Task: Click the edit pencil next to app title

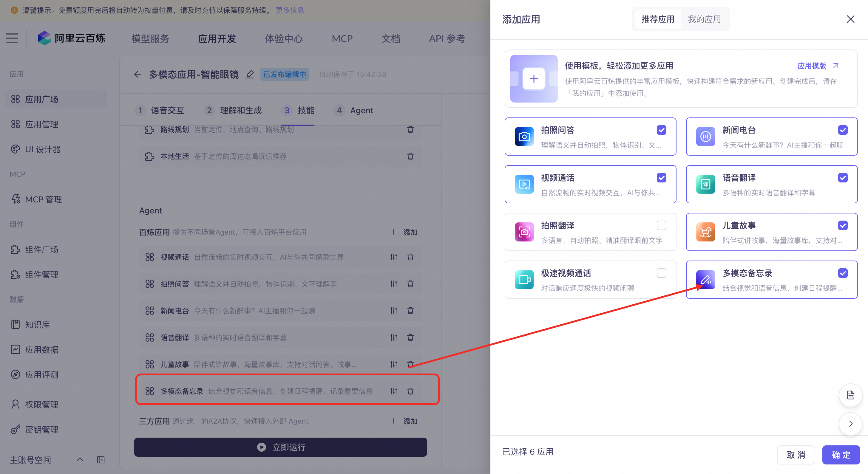Action: point(250,74)
